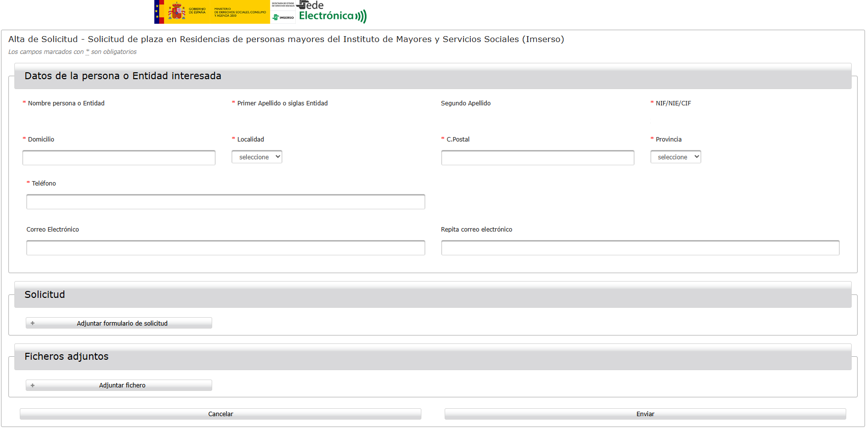Viewport: 868px width, 430px height.
Task: Click the green Imserso logo
Action: pos(283,17)
